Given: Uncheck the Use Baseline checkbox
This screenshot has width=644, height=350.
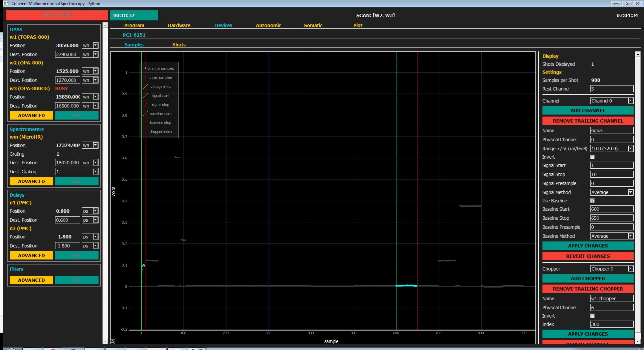Looking at the screenshot, I should [593, 201].
